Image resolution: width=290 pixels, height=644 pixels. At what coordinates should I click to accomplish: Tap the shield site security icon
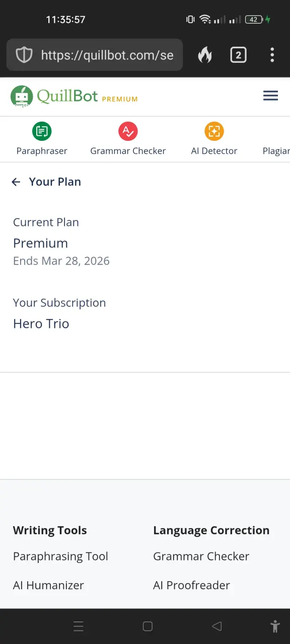[x=24, y=55]
